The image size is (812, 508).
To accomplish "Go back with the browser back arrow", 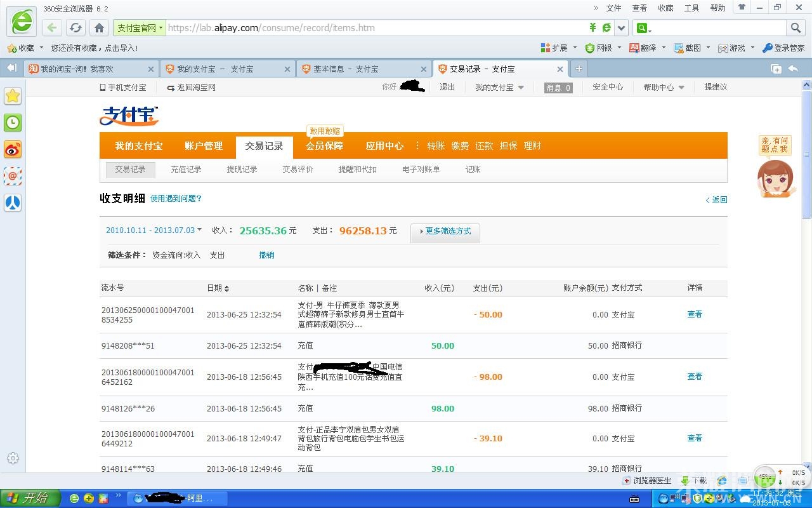I will pyautogui.click(x=53, y=28).
